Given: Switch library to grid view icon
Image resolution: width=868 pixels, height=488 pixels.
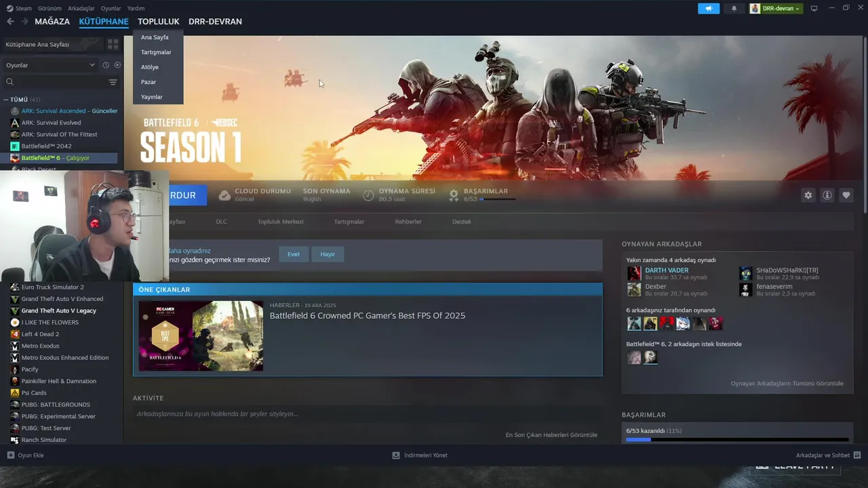Looking at the screenshot, I should click(x=113, y=44).
